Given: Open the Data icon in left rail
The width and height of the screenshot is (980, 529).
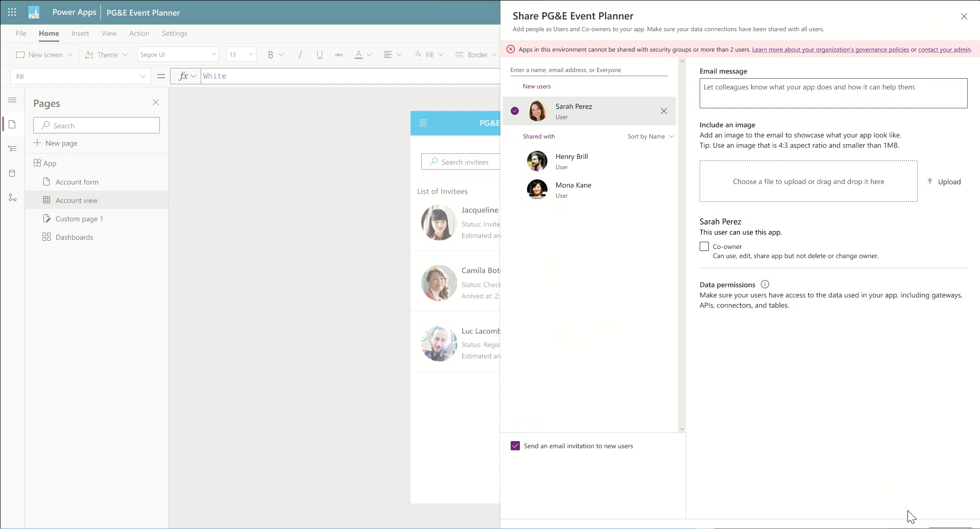Looking at the screenshot, I should [x=12, y=173].
